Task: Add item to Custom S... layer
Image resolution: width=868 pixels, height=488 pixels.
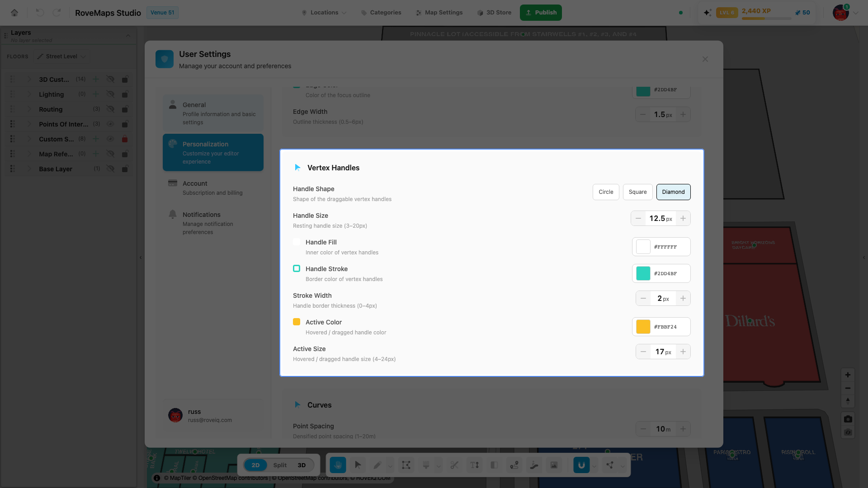Action: point(96,139)
